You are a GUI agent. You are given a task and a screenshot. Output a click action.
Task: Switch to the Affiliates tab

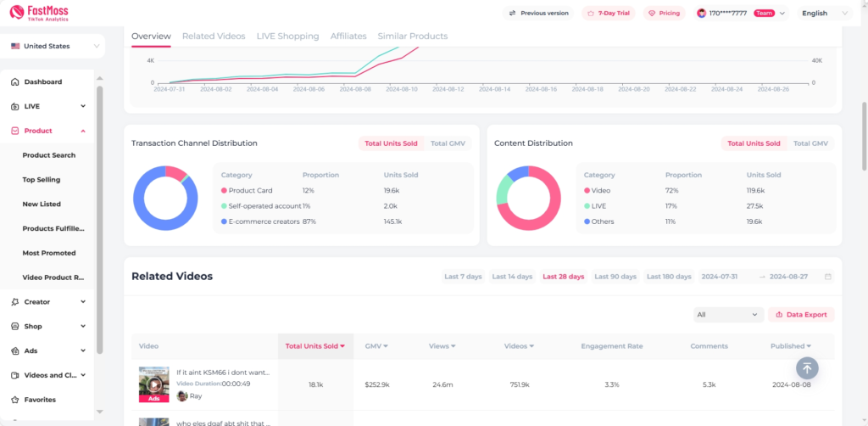click(348, 36)
